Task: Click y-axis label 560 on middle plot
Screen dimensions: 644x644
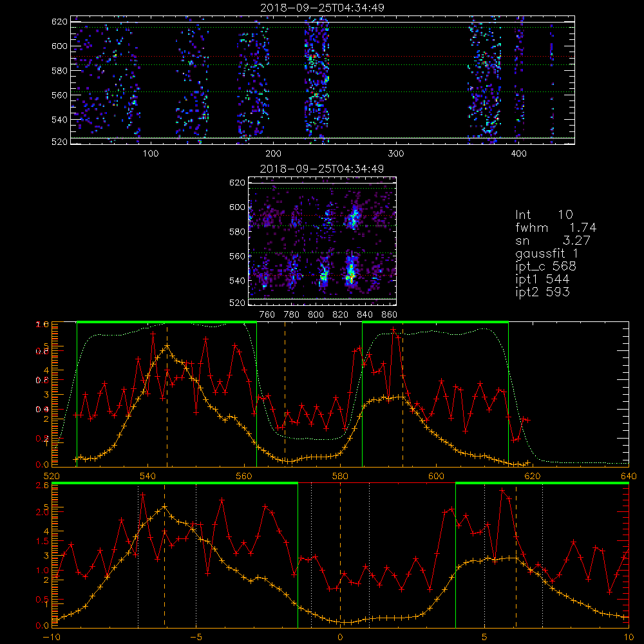Action: pyautogui.click(x=238, y=256)
